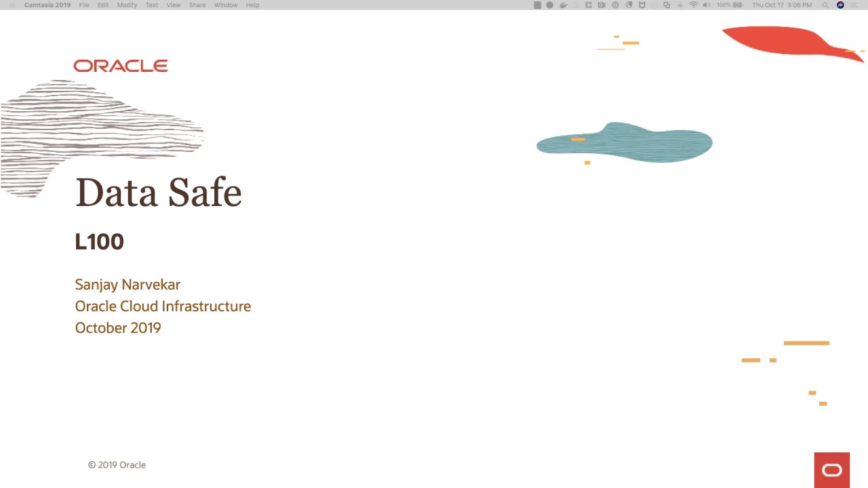Click the red Oracle O badge bottom corner
This screenshot has height=488, width=868.
[x=832, y=470]
